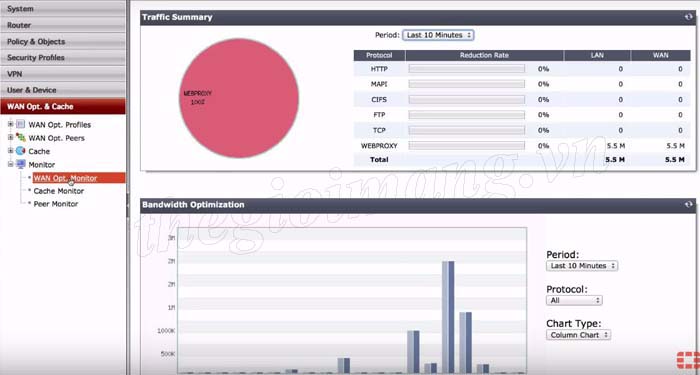The width and height of the screenshot is (700, 375).
Task: Refresh the Traffic Summary widget
Action: tap(689, 17)
